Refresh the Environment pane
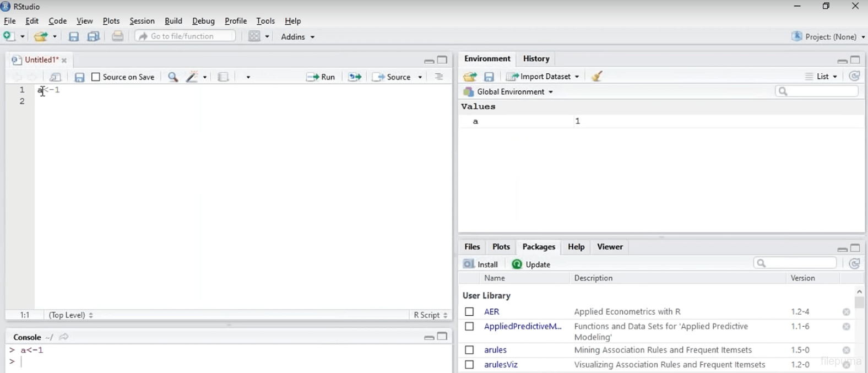Image resolution: width=868 pixels, height=373 pixels. 854,77
